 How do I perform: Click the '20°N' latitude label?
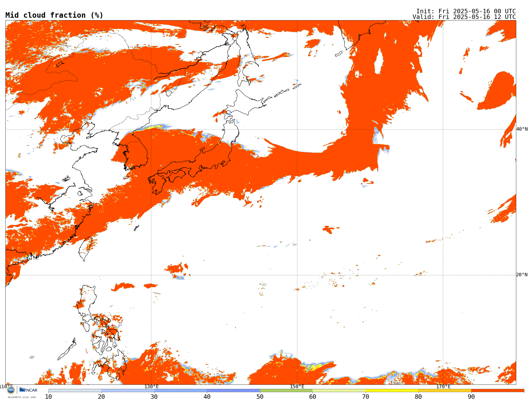pos(522,275)
